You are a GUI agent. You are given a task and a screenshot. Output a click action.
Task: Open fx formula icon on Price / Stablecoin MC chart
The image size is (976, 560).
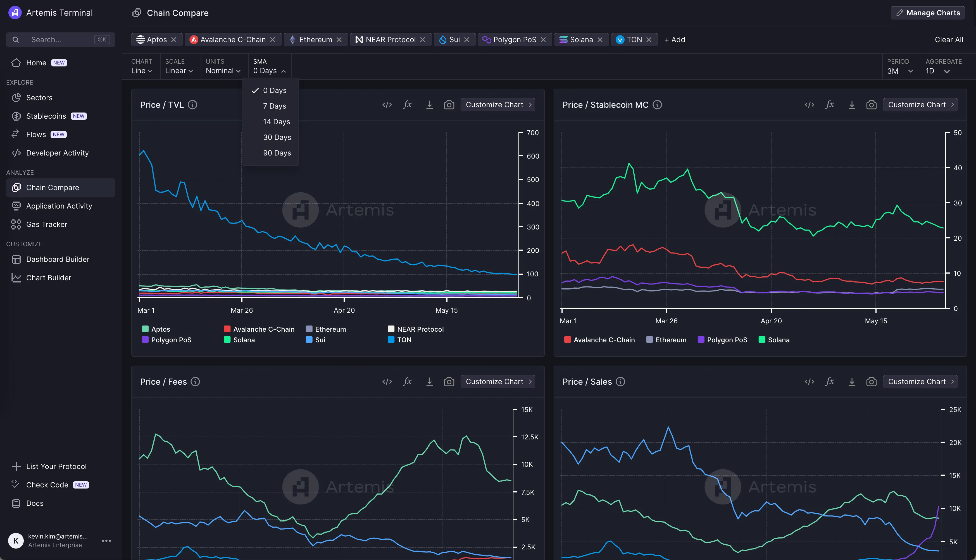coord(830,105)
